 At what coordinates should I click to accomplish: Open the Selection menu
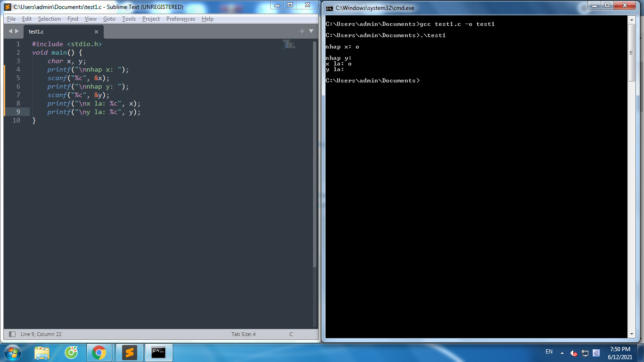(x=50, y=19)
